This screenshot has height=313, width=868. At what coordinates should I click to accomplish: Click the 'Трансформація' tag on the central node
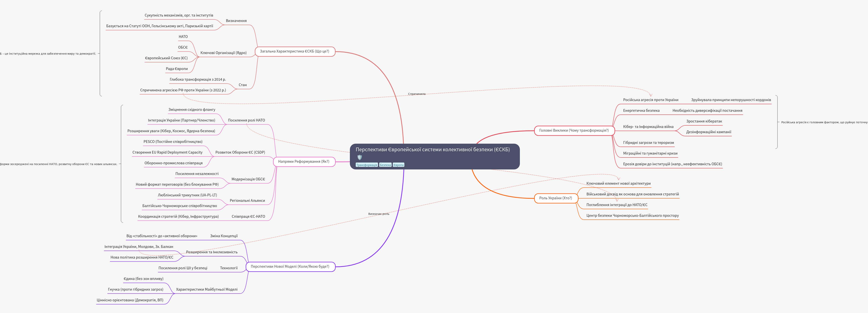click(x=367, y=165)
